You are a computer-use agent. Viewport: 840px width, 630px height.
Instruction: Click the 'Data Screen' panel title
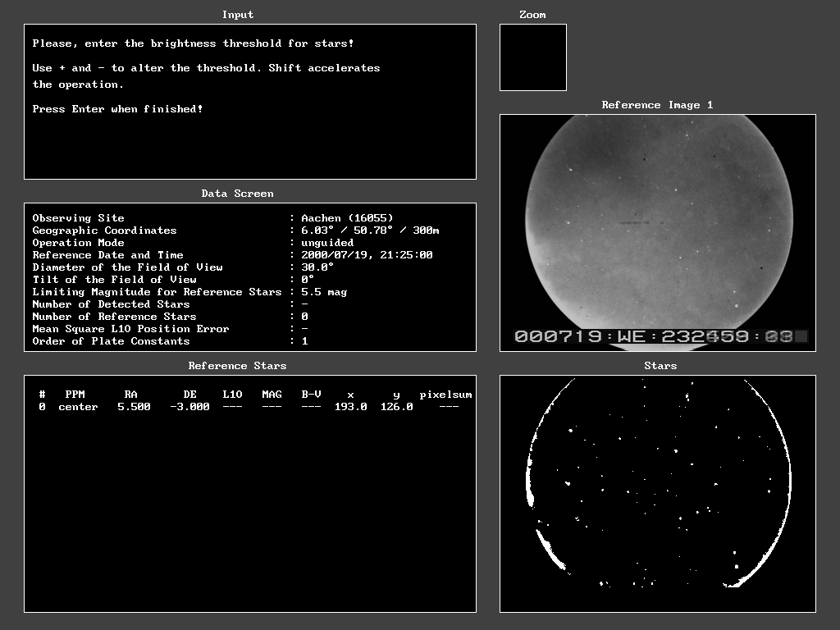tap(237, 194)
